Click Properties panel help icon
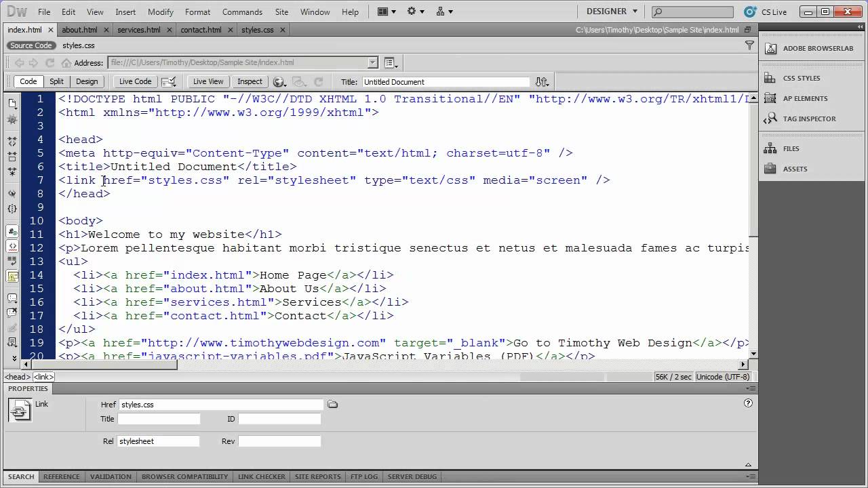868x488 pixels. pos(748,403)
